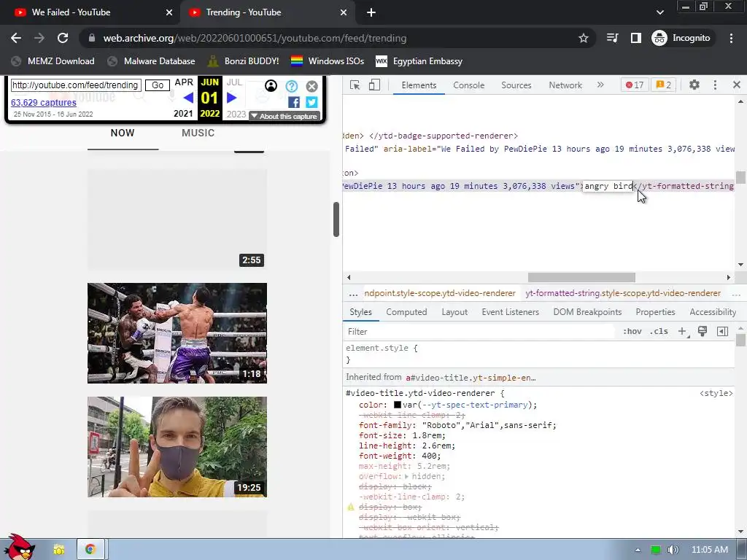Viewport: 747px width, 560px height.
Task: Open the Layout pane tab
Action: point(454,312)
